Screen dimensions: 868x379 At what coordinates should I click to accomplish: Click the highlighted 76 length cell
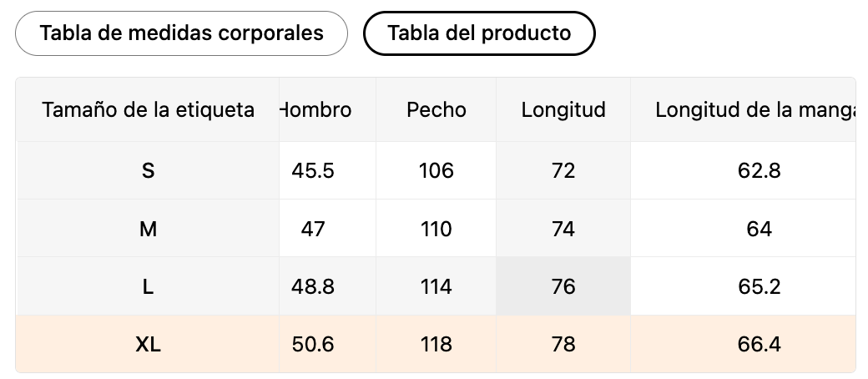point(563,286)
